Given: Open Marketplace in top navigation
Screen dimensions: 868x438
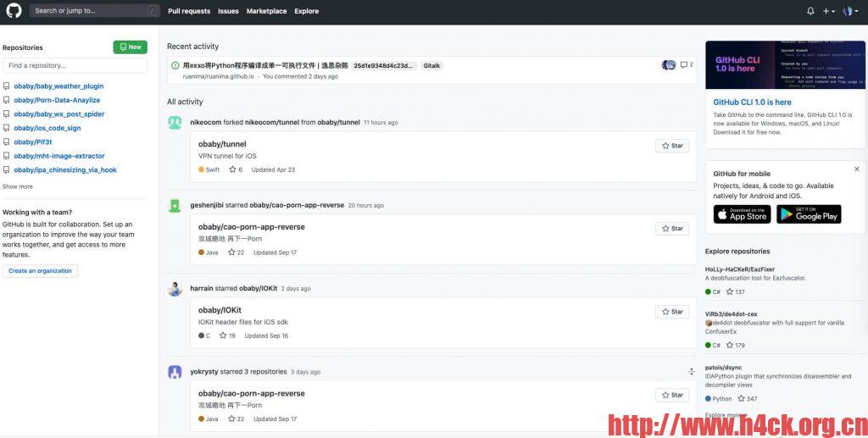Looking at the screenshot, I should point(266,11).
